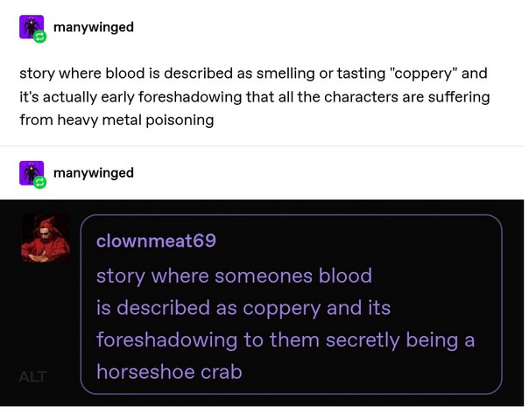This screenshot has height=420, width=529.
Task: Select the quoted word "coppery" in the first post
Action: click(x=423, y=73)
